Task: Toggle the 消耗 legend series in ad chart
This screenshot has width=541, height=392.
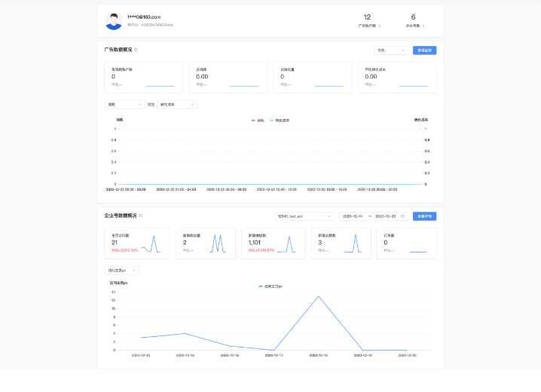Action: pos(258,120)
